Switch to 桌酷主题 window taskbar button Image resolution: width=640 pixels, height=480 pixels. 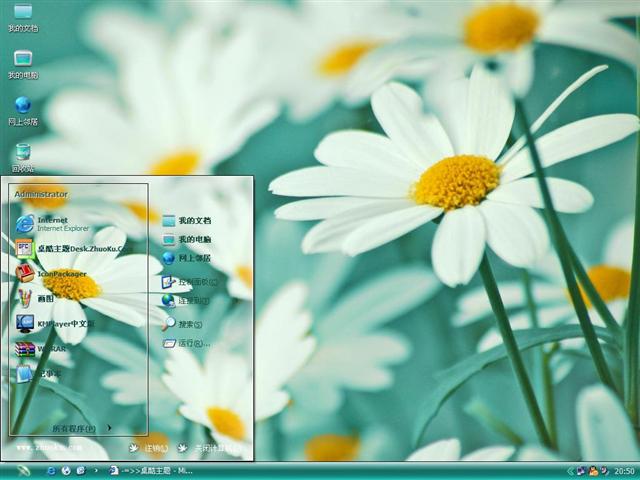[151, 471]
